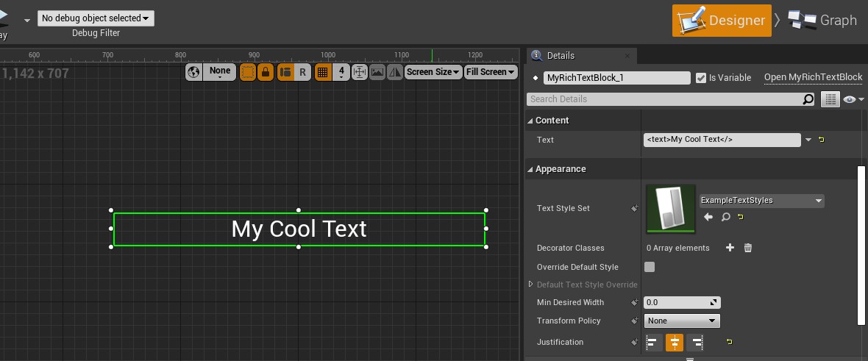
Task: Switch to the Graph mode
Action: (x=822, y=21)
